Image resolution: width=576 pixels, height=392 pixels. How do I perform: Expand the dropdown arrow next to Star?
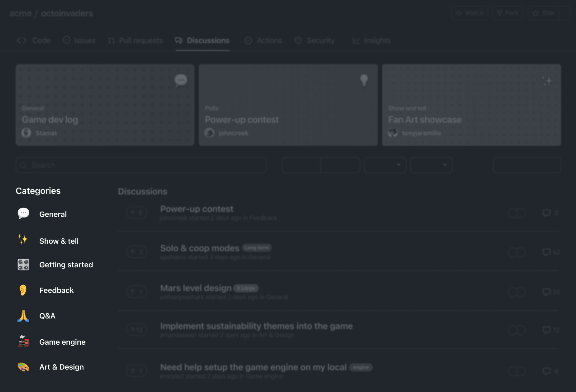[x=564, y=13]
